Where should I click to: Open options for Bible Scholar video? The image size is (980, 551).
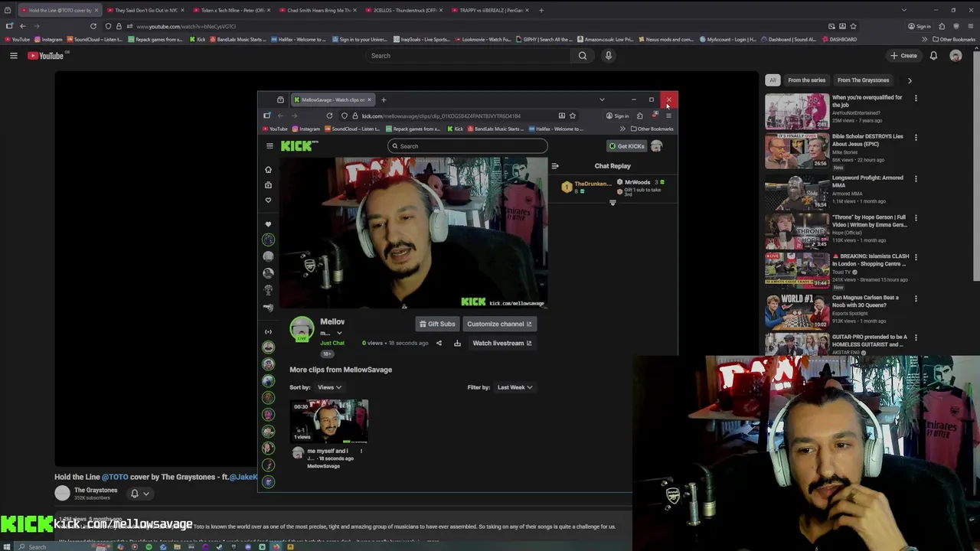(x=916, y=137)
